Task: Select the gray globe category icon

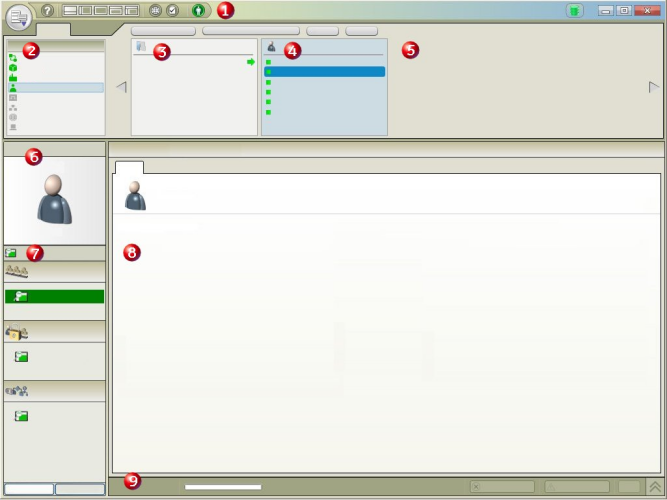Action: [13, 117]
